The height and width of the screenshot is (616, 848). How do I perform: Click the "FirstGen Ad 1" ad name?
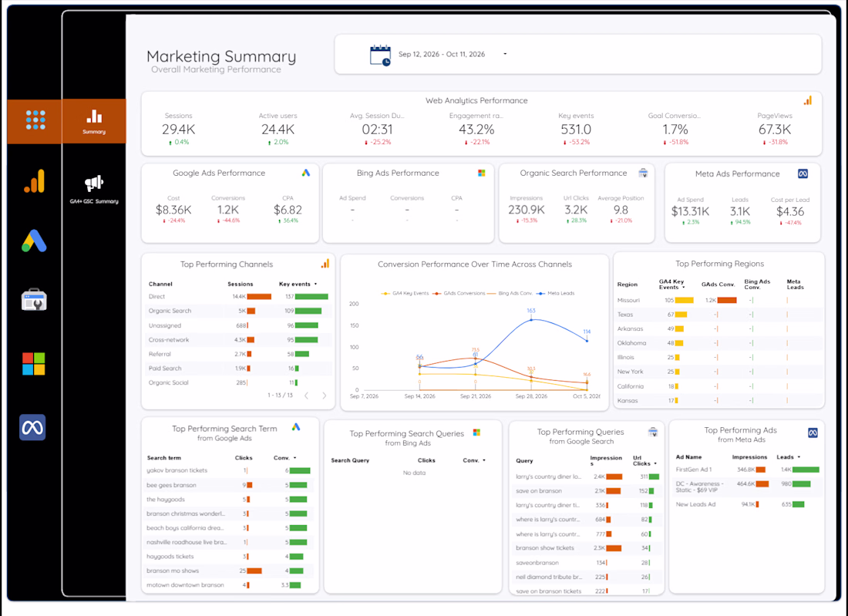pyautogui.click(x=694, y=470)
